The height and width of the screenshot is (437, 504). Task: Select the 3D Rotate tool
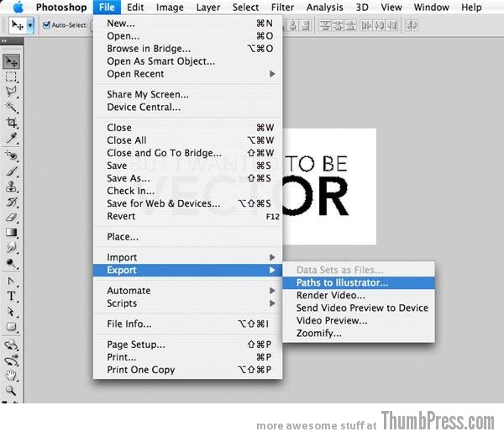11,345
